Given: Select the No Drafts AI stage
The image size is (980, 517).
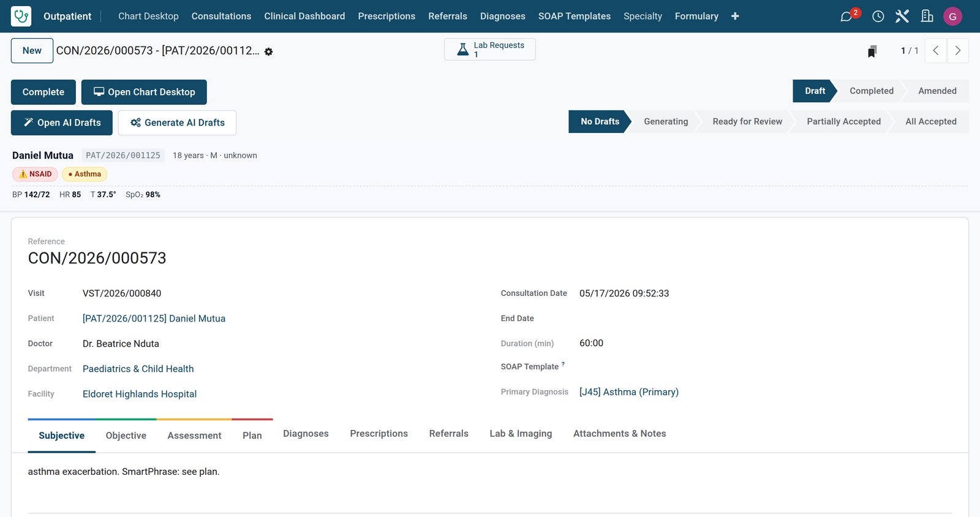Looking at the screenshot, I should tap(600, 121).
